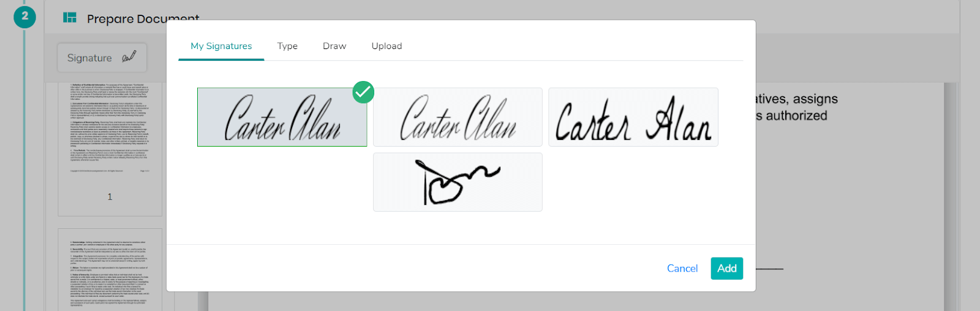Select the highlighted cursive Carter Alan signature
This screenshot has width=980, height=311.
[x=282, y=117]
